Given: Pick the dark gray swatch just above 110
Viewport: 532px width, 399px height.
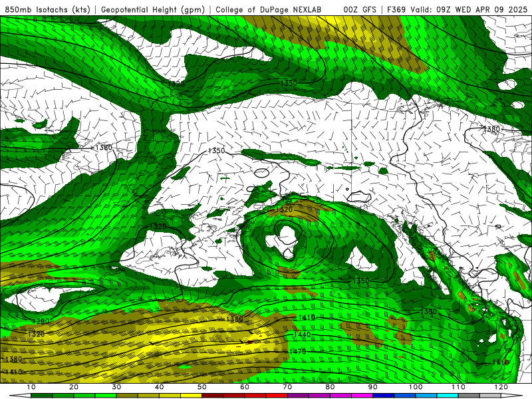Looking at the screenshot, I should tap(469, 396).
